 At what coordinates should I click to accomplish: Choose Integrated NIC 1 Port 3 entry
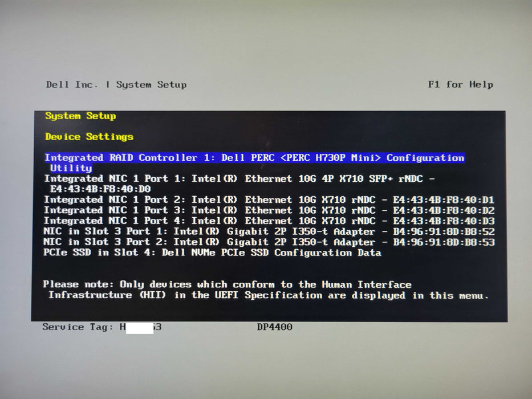tap(269, 210)
